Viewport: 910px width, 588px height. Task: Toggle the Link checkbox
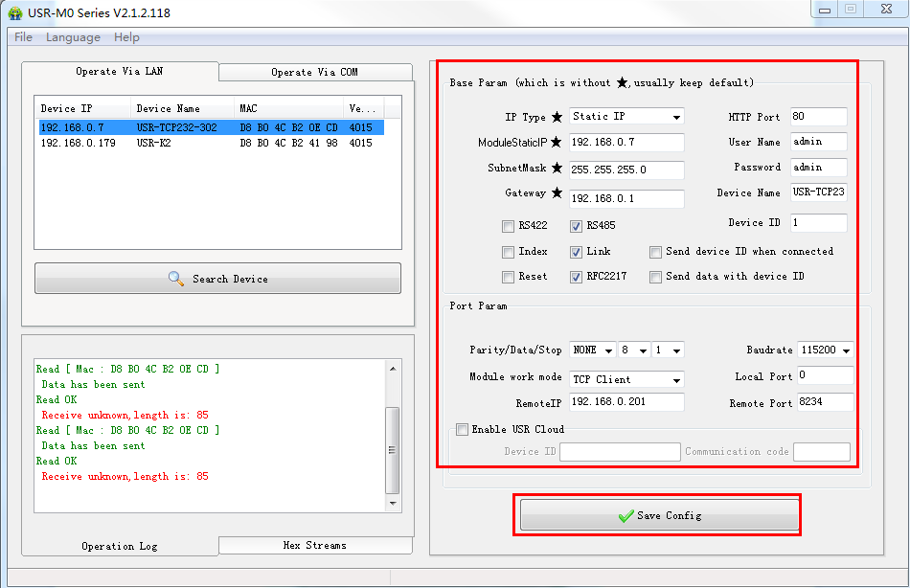tap(576, 252)
